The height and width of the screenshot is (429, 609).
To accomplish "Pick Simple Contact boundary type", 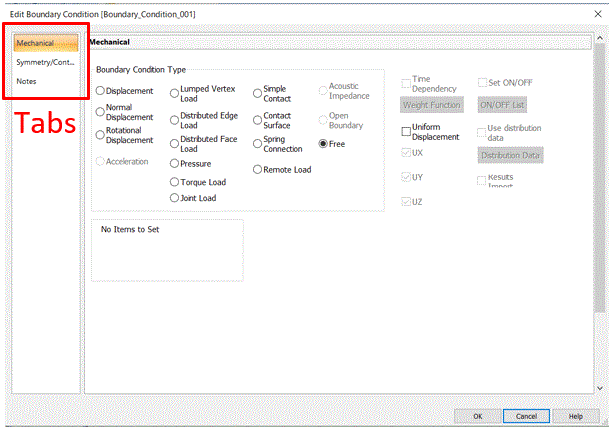I will (257, 93).
